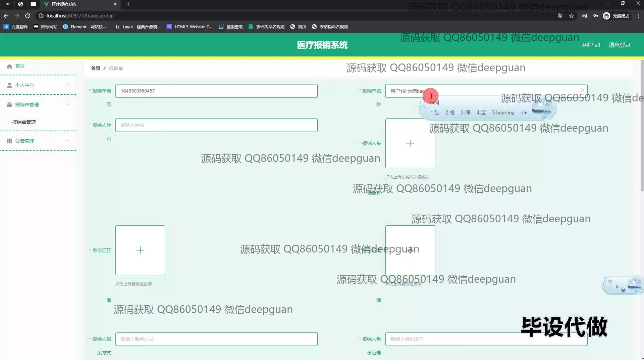
Task: Click the IME next-page candidates arrow
Action: tap(525, 113)
